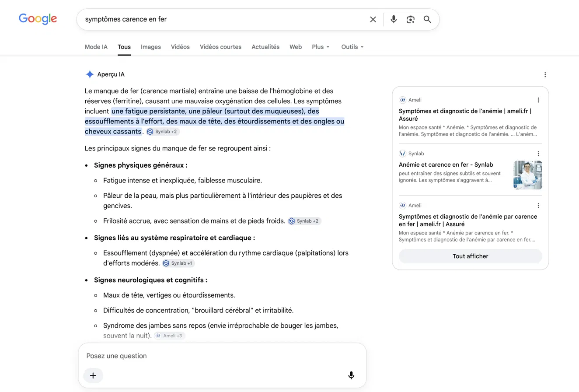Click the heading Signes neurologiques et cognitifs

click(x=151, y=280)
